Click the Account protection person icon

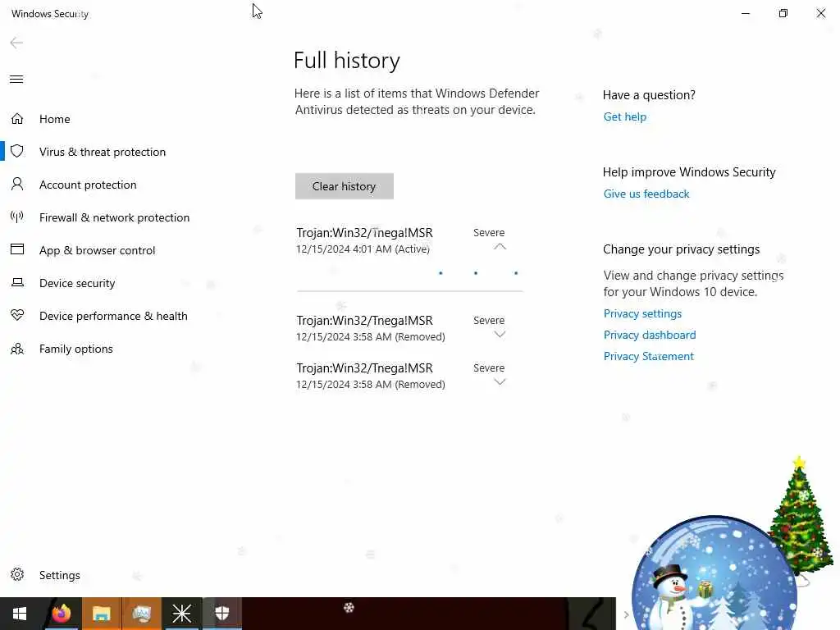coord(17,185)
